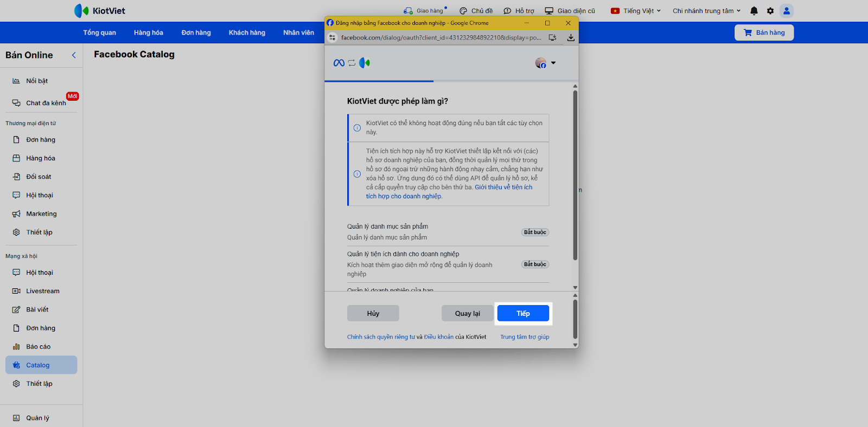Go to the Đơn hàng top navigation tab

[x=196, y=33]
